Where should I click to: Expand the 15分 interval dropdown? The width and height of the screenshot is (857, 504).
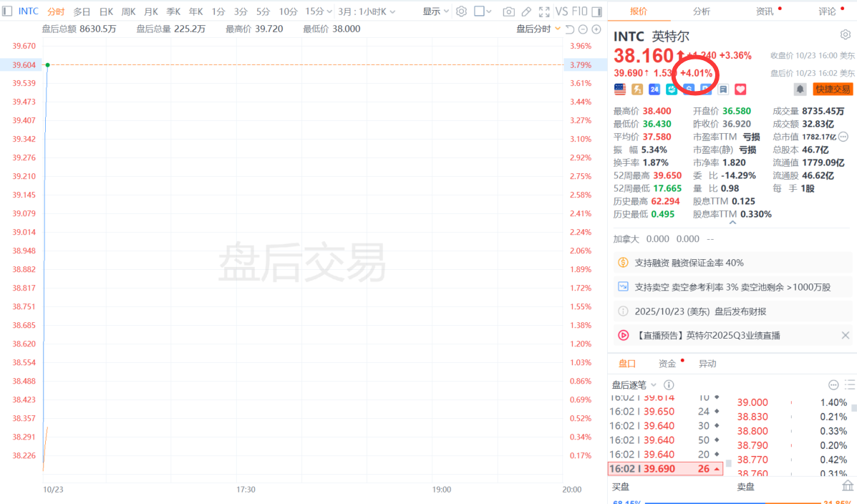(x=319, y=11)
